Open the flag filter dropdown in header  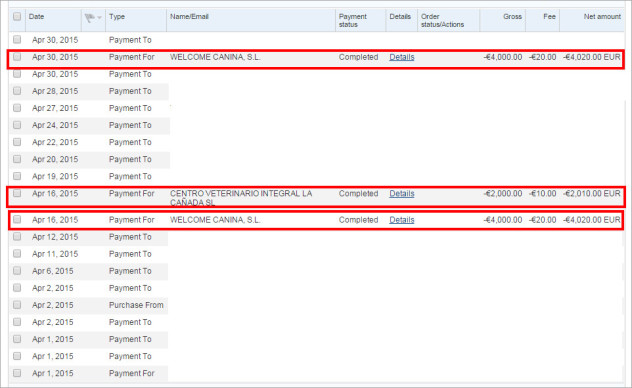[x=93, y=17]
